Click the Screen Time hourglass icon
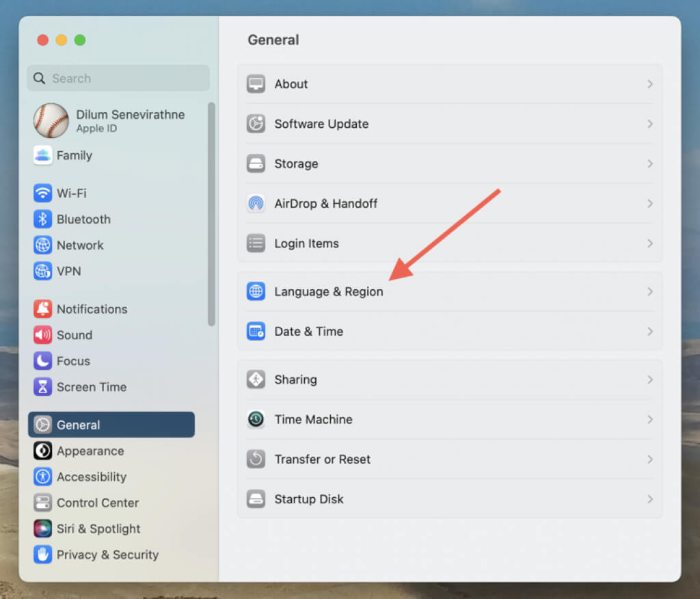 [x=42, y=386]
